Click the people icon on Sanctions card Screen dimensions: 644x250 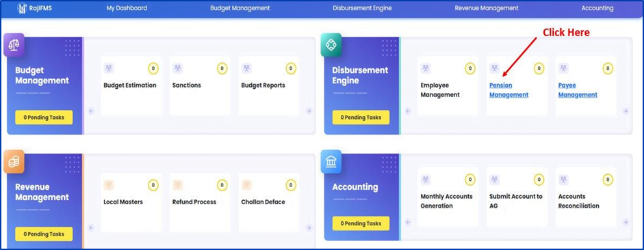pyautogui.click(x=177, y=68)
